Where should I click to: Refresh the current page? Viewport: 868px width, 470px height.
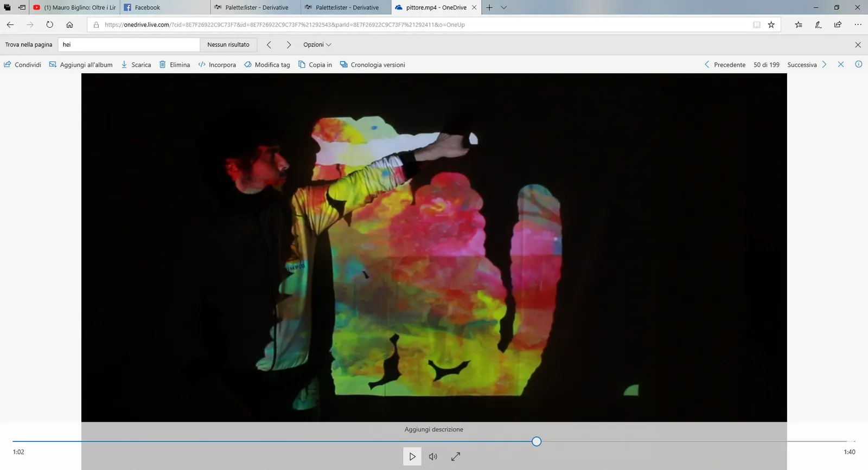click(x=49, y=24)
